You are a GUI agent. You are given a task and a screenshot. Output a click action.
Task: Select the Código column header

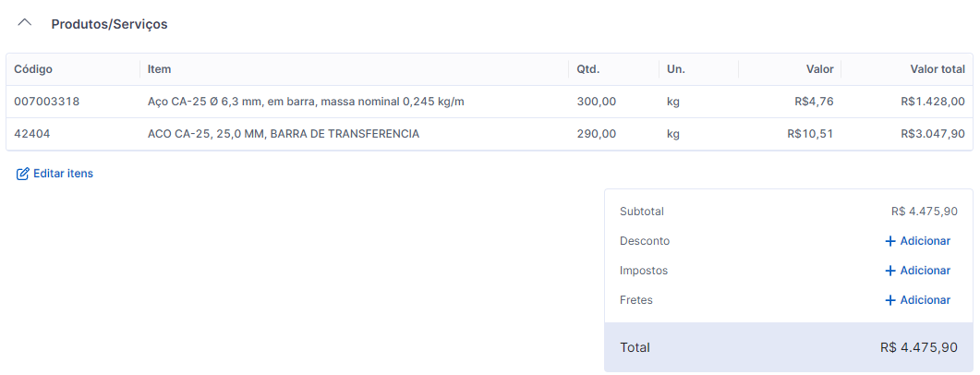[33, 69]
